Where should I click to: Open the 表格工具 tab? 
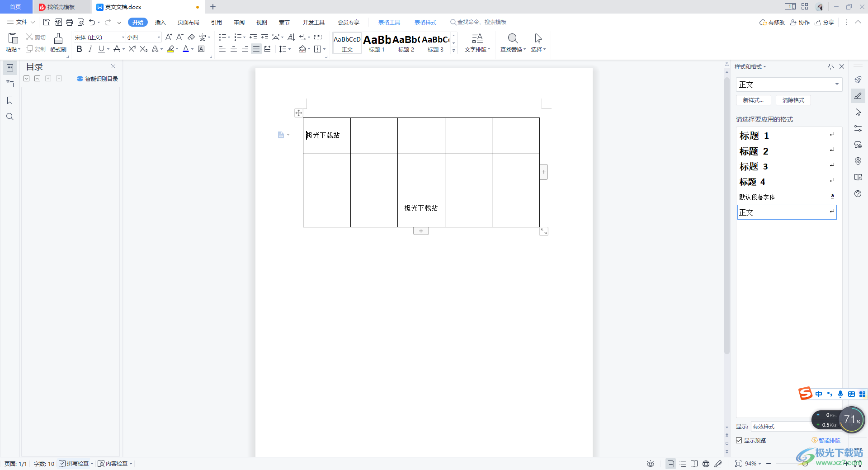click(x=389, y=22)
